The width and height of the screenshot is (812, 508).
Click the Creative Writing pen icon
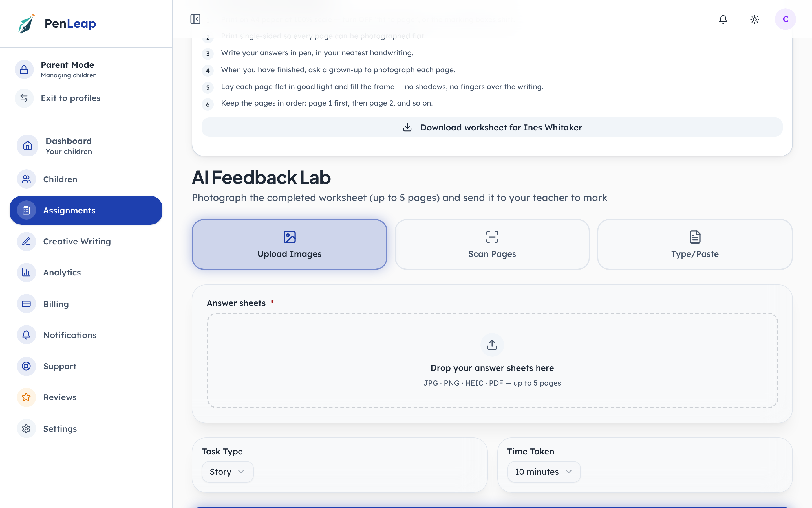pos(26,241)
